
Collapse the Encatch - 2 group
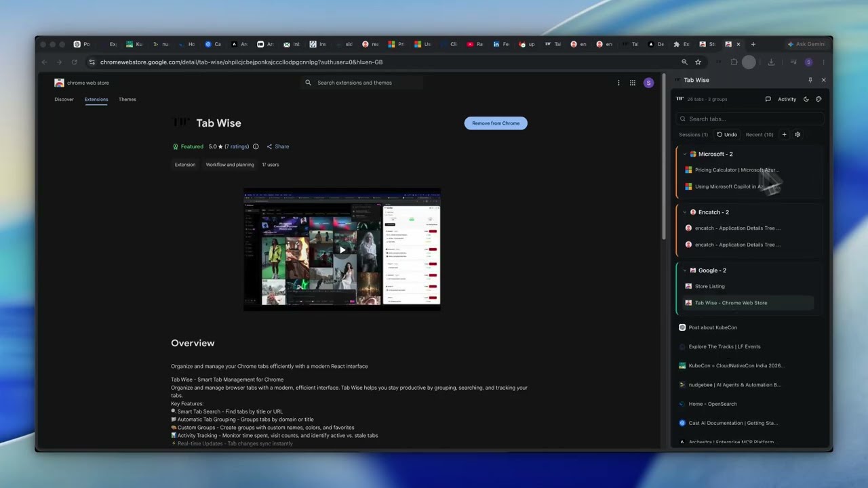[x=685, y=212]
